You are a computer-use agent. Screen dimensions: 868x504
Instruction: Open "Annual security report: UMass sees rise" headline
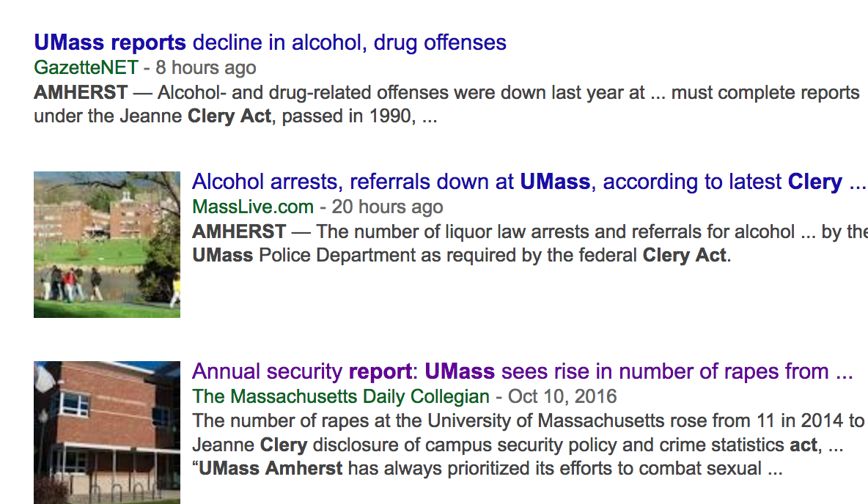point(523,372)
